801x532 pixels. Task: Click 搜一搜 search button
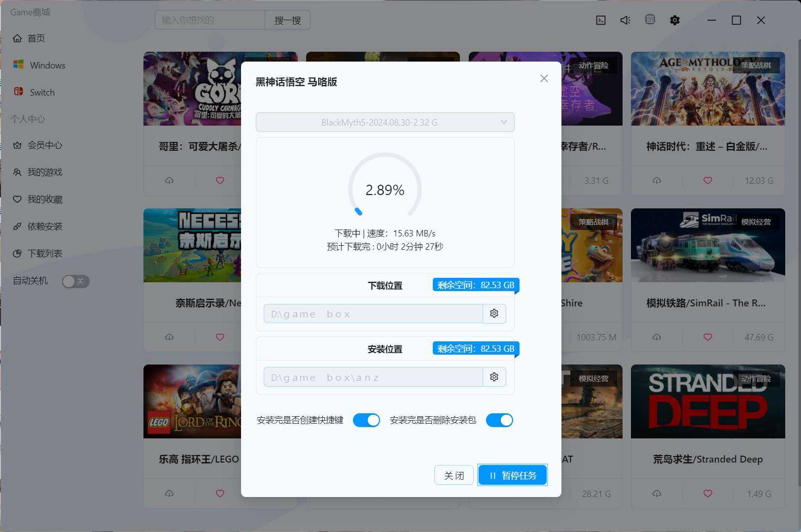coord(287,20)
